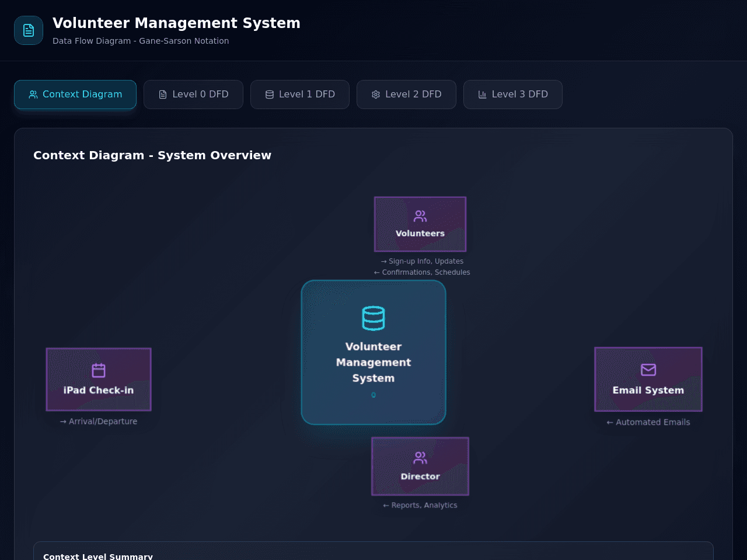Select the Volunteers entity box
The image size is (747, 560).
point(420,224)
